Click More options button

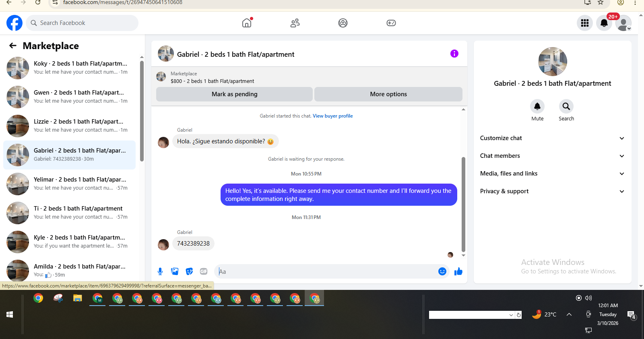(x=388, y=94)
